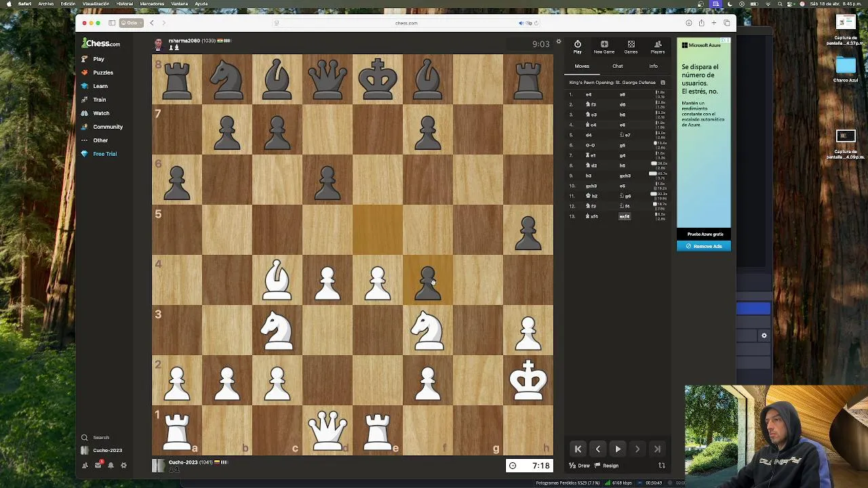Click Cucho-2023 avatar below the board

tap(159, 466)
